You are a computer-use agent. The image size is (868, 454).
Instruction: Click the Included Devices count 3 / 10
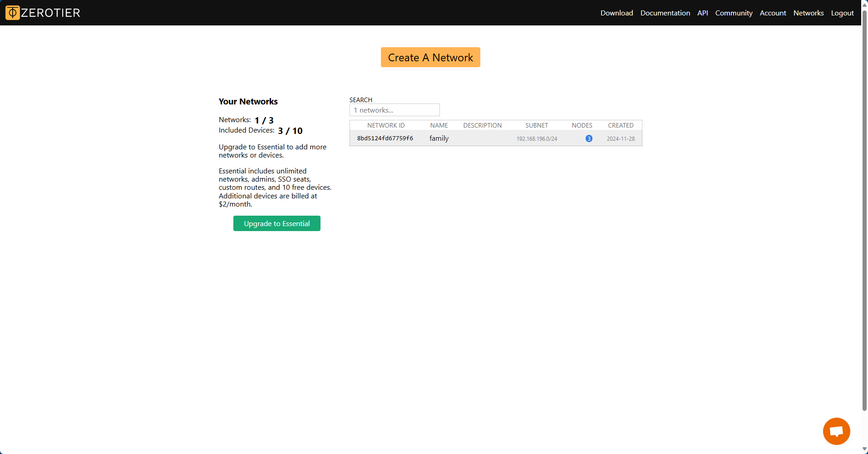pos(290,131)
